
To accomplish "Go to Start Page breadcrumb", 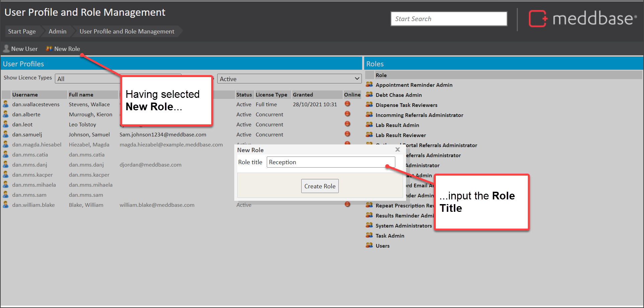I will 22,32.
